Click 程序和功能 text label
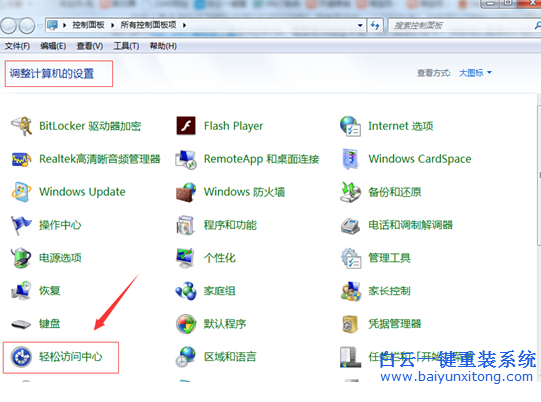This screenshot has width=541, height=402. 230,225
